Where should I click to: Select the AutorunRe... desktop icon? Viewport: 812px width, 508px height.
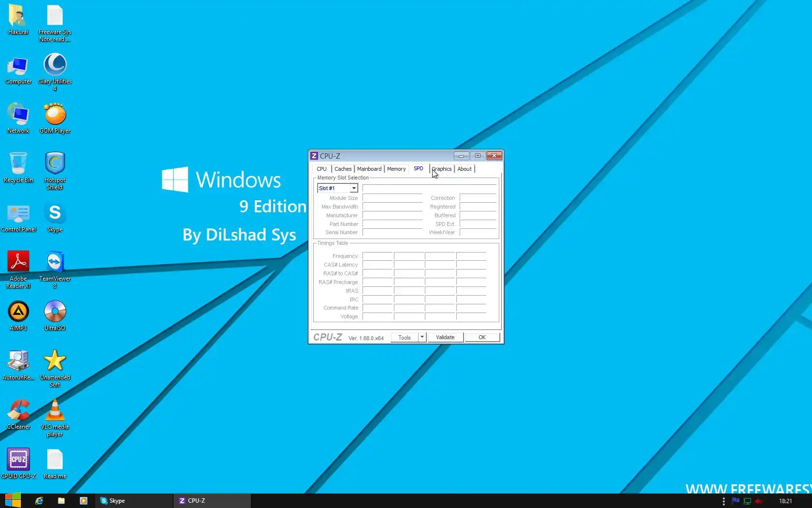point(18,365)
